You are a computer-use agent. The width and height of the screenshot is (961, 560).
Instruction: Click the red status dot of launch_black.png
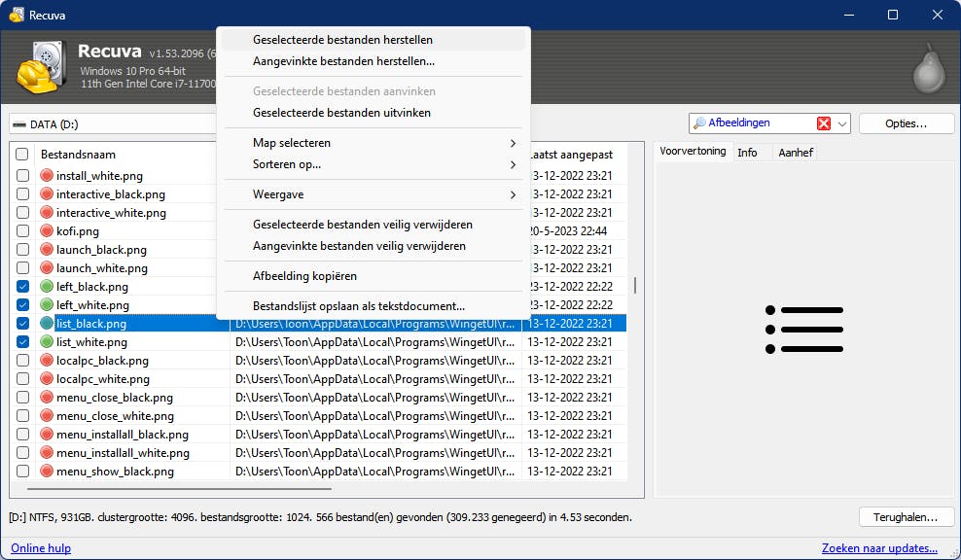(x=47, y=249)
